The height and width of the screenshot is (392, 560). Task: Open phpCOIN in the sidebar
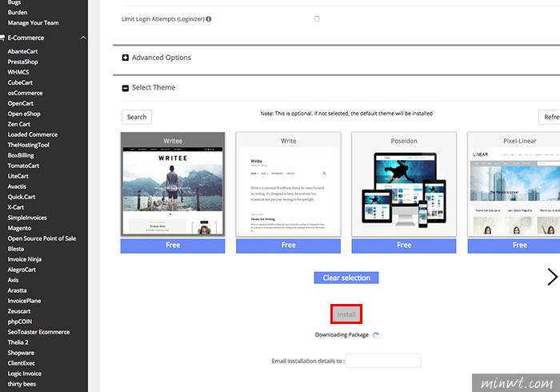pyautogui.click(x=20, y=322)
